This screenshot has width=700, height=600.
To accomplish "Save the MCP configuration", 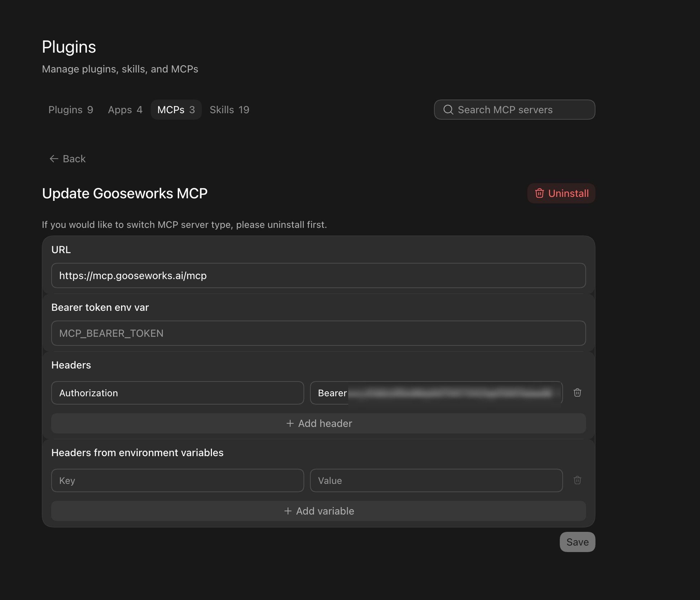I will coord(577,542).
